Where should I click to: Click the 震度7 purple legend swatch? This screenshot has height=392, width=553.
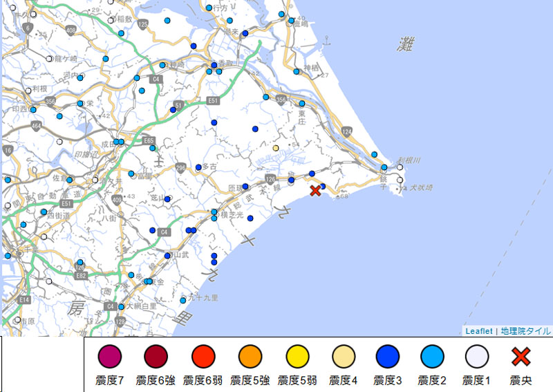[110, 356]
